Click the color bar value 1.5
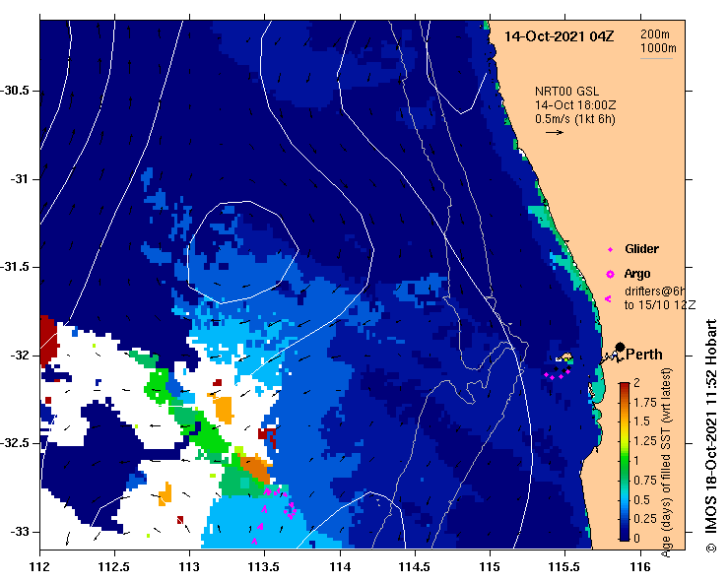Image resolution: width=728 pixels, height=583 pixels. 641,421
